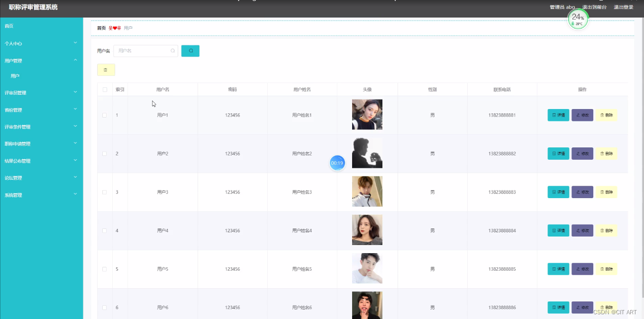The image size is (644, 319).
Task: Click 退出到前台 in the top bar
Action: (x=594, y=7)
